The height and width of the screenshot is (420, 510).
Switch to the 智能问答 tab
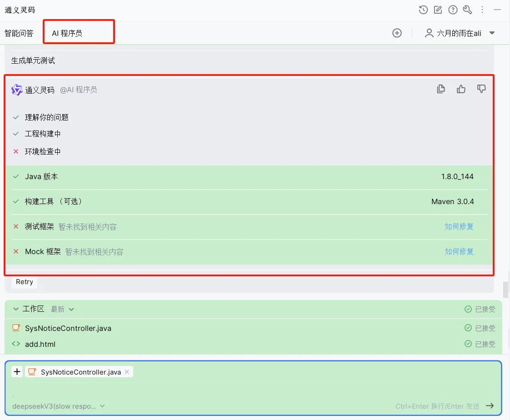19,33
